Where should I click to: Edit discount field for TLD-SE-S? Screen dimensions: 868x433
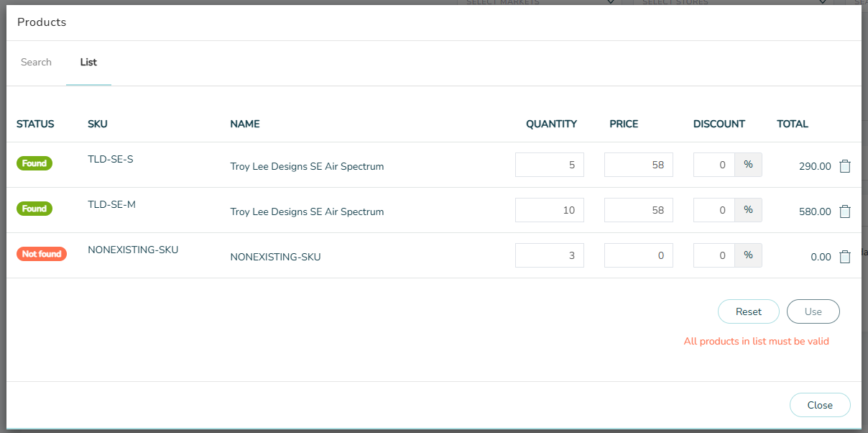714,165
